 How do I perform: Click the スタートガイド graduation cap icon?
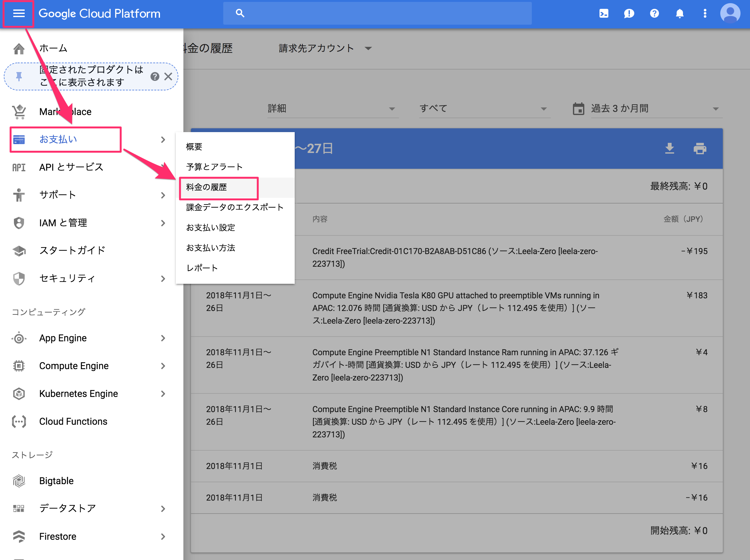(x=19, y=251)
